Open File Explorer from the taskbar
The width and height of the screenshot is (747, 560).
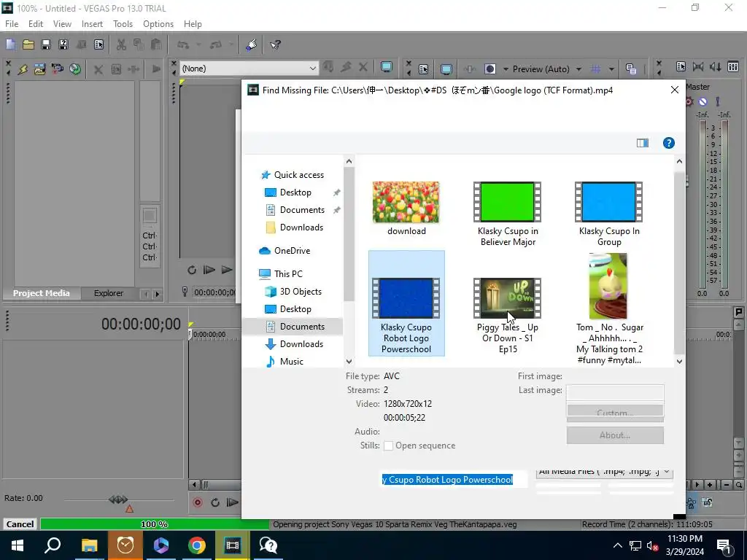coord(89,545)
